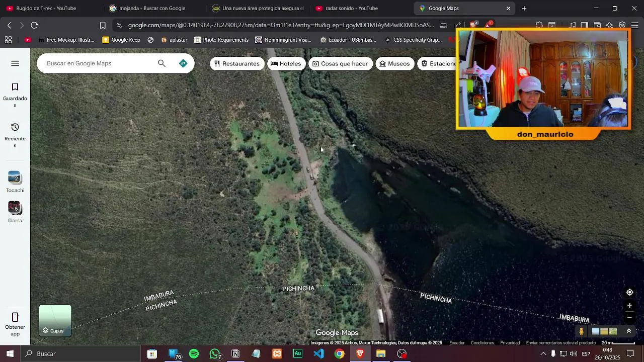
Task: Zoom out with the minus button
Action: [x=629, y=317]
